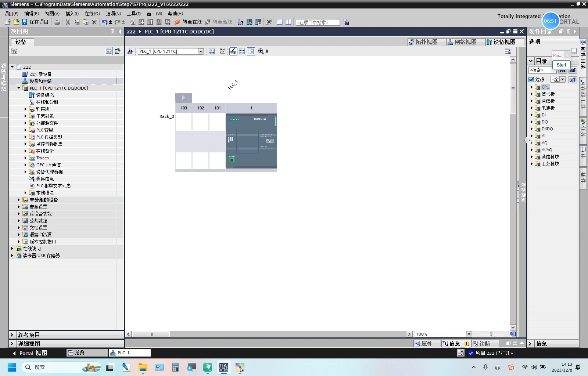Click the show module labels NAME icon
The image size is (588, 376).
click(222, 51)
